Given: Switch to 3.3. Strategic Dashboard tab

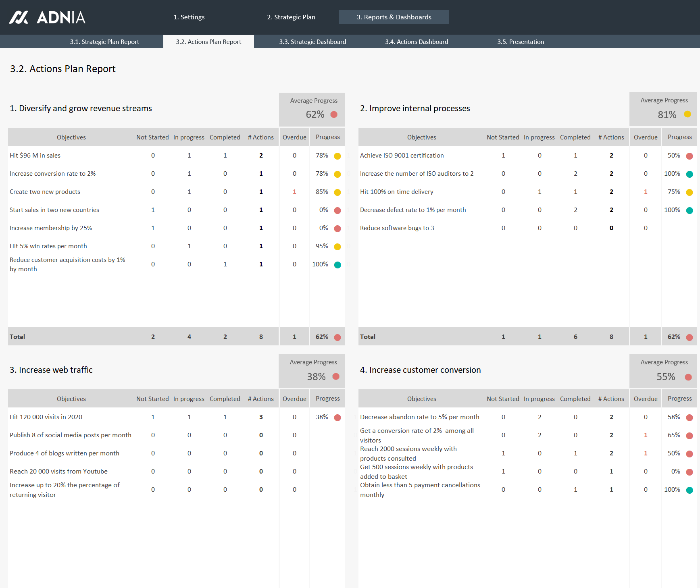Looking at the screenshot, I should click(312, 42).
